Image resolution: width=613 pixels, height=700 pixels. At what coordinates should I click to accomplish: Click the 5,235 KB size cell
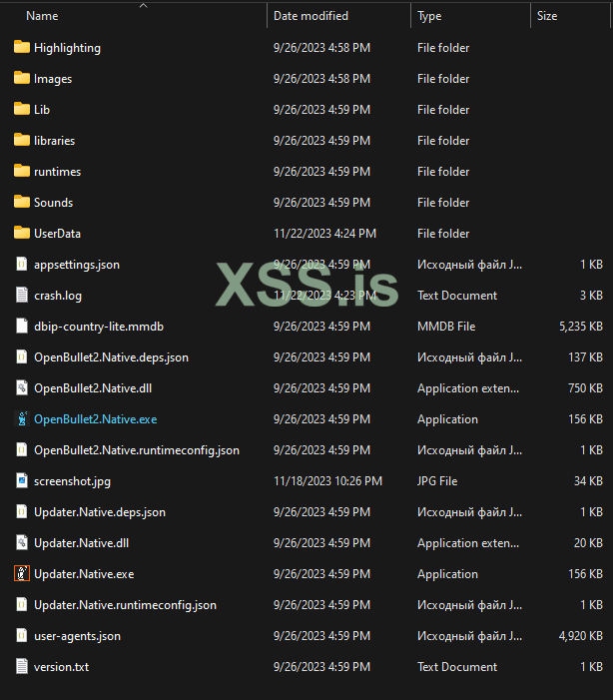click(581, 327)
